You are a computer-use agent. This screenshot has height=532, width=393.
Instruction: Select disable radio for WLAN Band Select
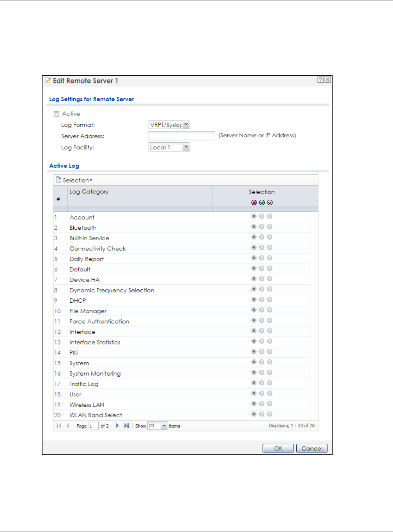(254, 414)
